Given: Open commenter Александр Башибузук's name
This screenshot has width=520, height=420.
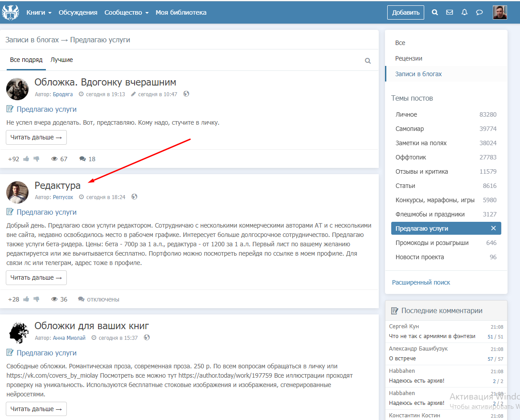Looking at the screenshot, I should [x=418, y=348].
